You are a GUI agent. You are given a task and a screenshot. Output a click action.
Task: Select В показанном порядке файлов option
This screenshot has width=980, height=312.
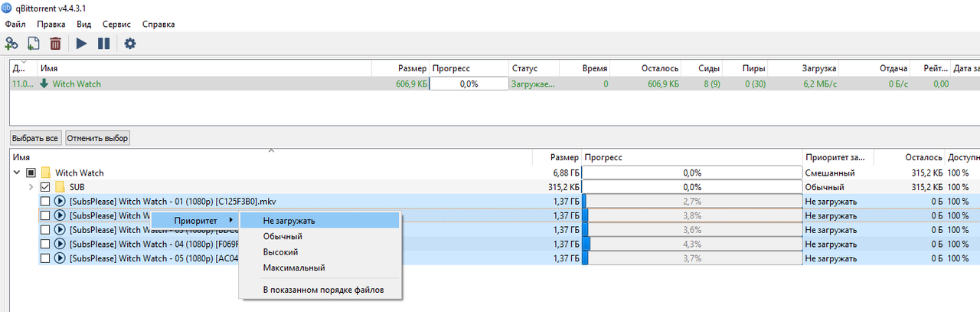click(x=320, y=290)
